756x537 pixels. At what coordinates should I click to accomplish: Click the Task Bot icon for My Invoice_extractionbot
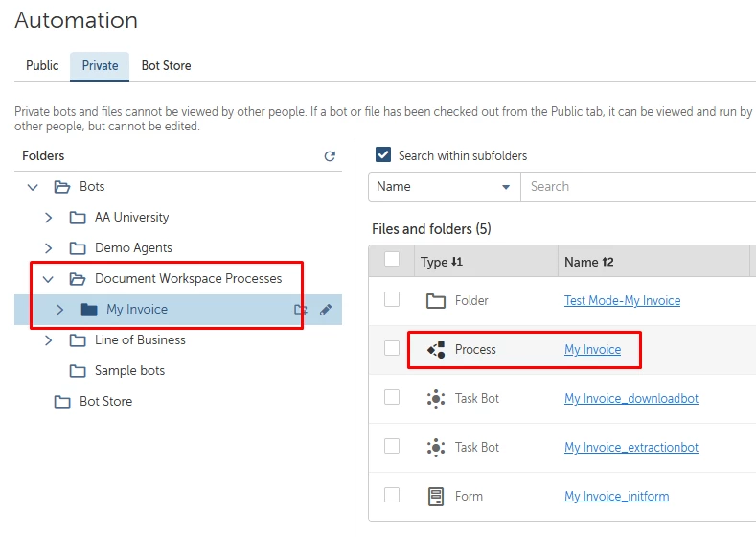click(x=436, y=448)
